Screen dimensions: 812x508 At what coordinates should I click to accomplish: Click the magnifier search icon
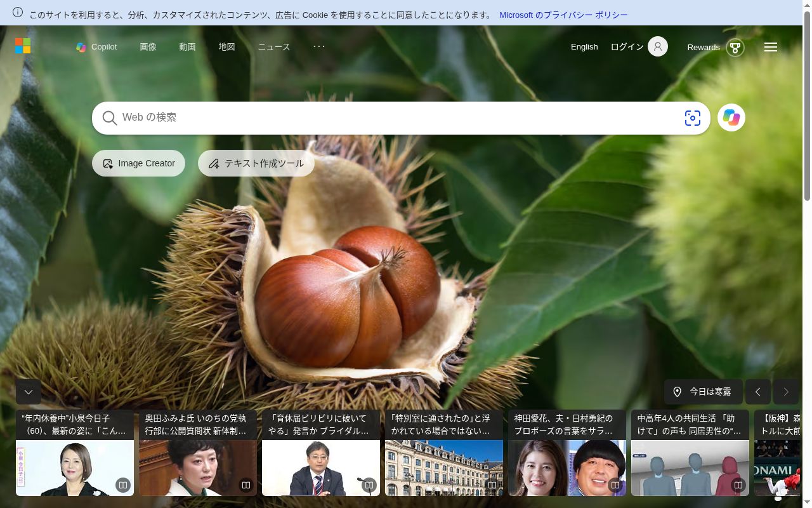point(110,118)
